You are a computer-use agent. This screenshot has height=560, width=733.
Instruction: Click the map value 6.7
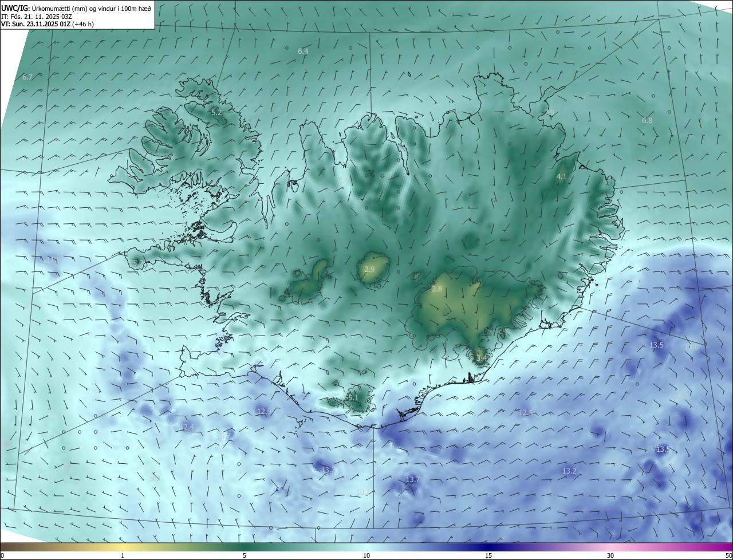(x=27, y=77)
